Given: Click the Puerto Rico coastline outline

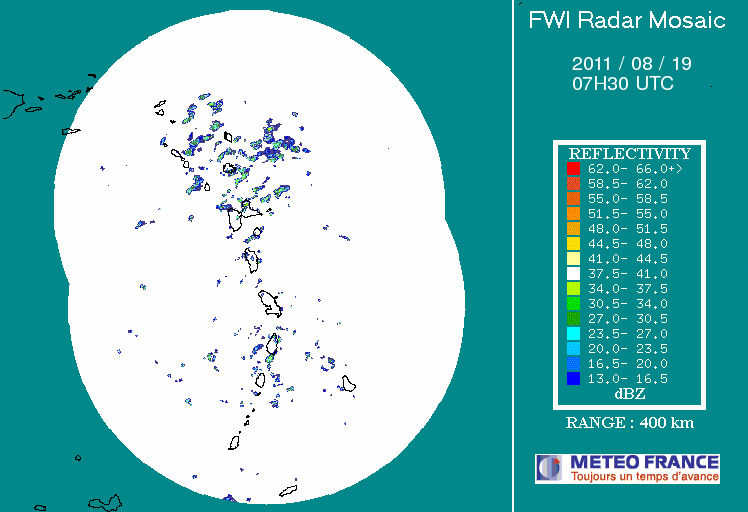Looking at the screenshot, I should [13, 104].
